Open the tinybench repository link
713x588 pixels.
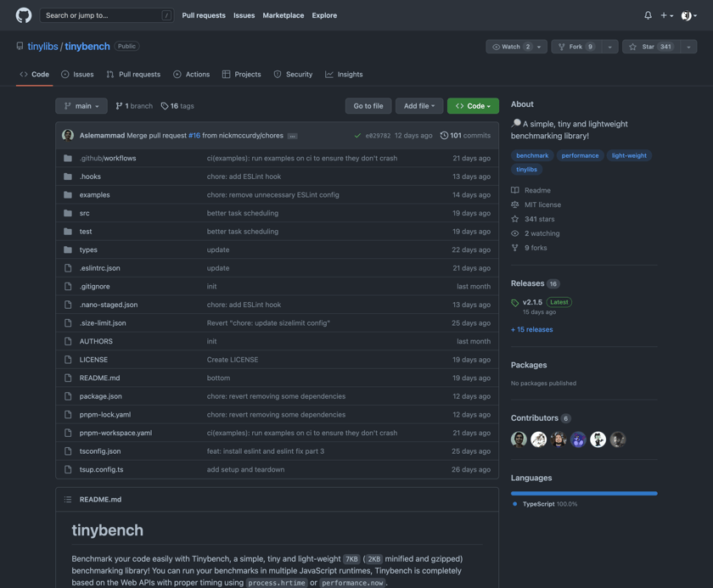(87, 47)
